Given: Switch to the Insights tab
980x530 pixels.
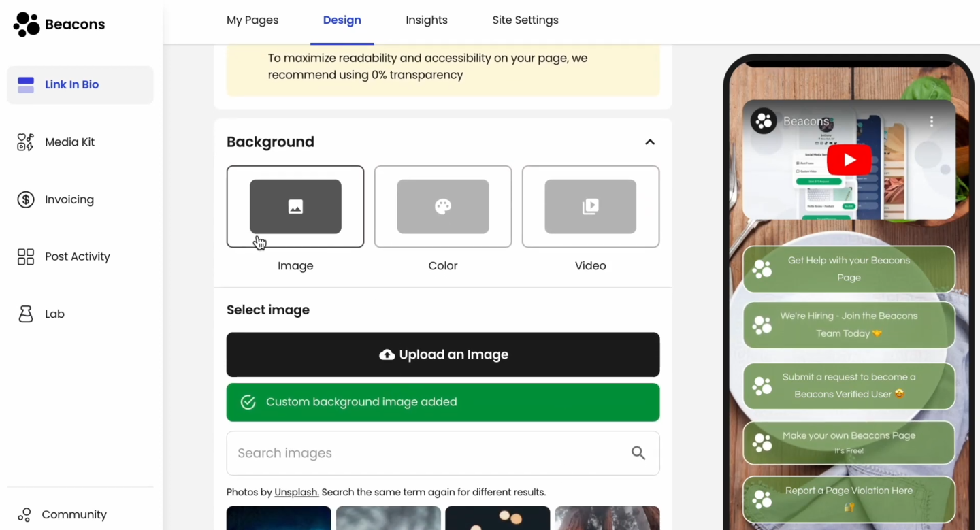Looking at the screenshot, I should 427,20.
